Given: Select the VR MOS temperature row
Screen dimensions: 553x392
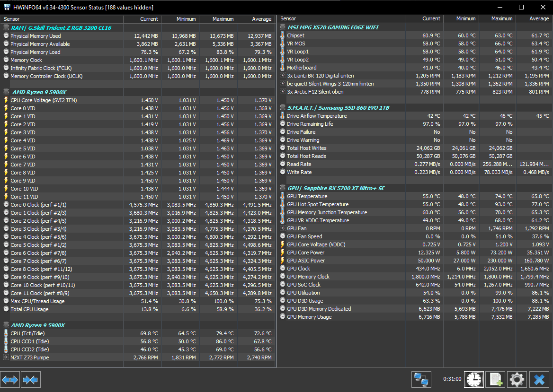Looking at the screenshot, I should [x=415, y=44].
